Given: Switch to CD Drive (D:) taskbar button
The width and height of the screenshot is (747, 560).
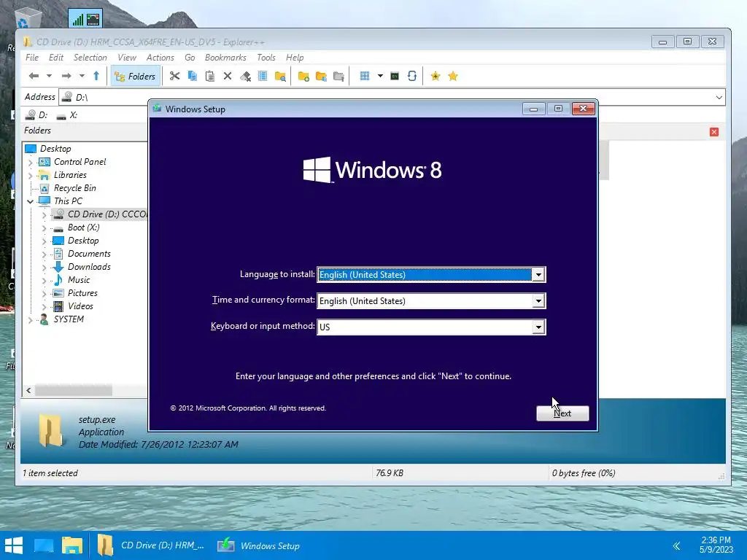Looking at the screenshot, I should pos(152,545).
